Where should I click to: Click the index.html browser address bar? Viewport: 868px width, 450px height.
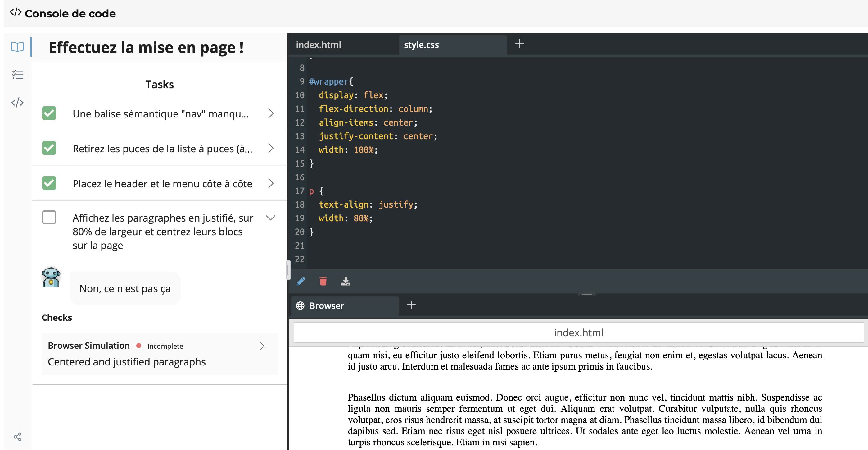(x=578, y=332)
